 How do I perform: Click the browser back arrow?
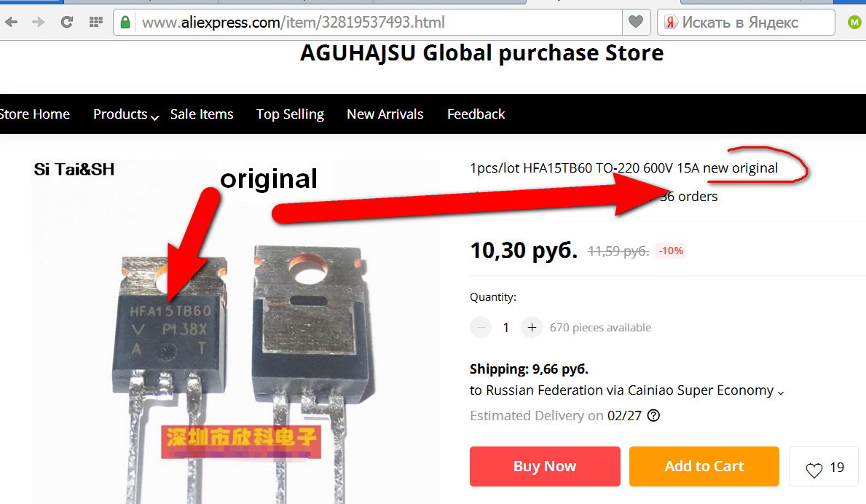[x=11, y=22]
